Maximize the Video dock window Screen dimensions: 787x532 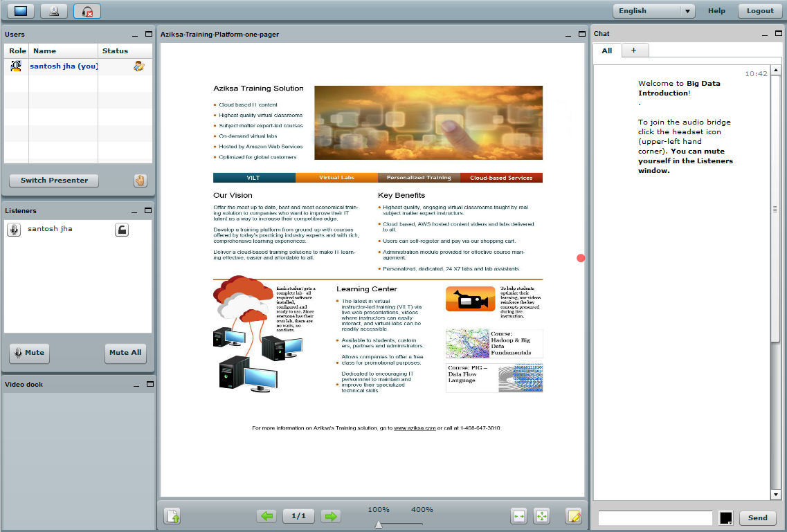pos(150,384)
